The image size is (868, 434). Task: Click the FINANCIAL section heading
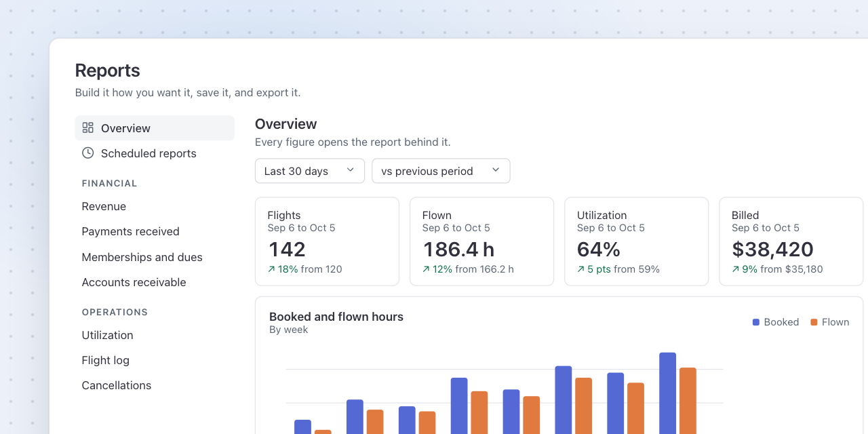pyautogui.click(x=109, y=183)
